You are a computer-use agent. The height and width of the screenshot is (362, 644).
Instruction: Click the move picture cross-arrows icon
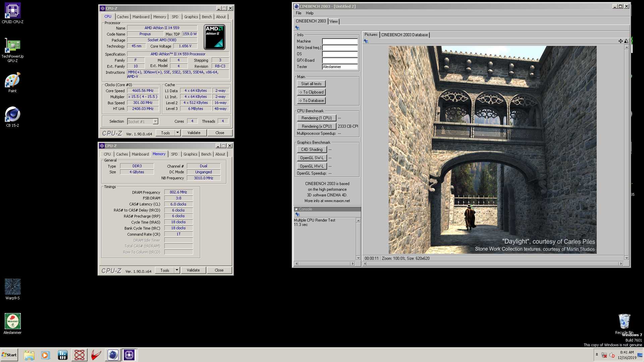[621, 41]
